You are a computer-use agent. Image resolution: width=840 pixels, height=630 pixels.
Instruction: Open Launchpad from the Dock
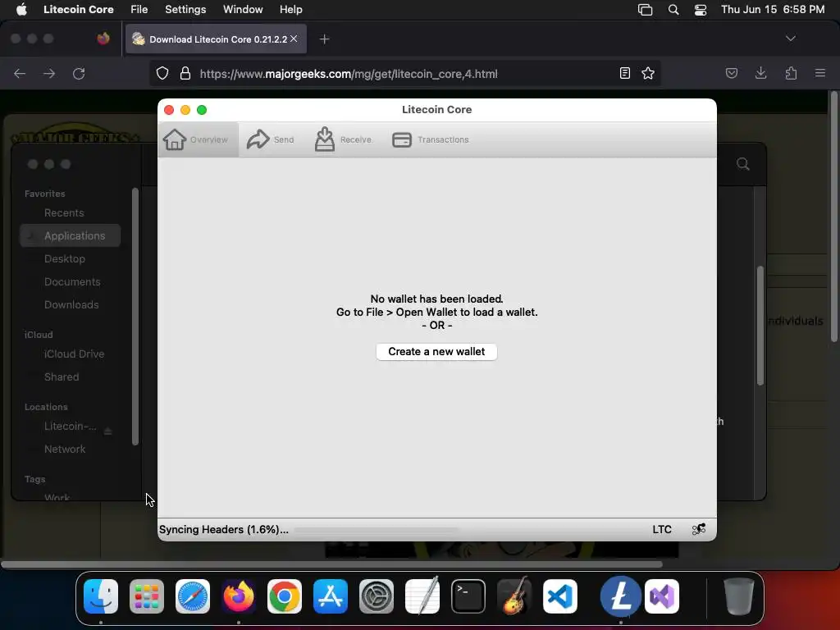pos(147,596)
